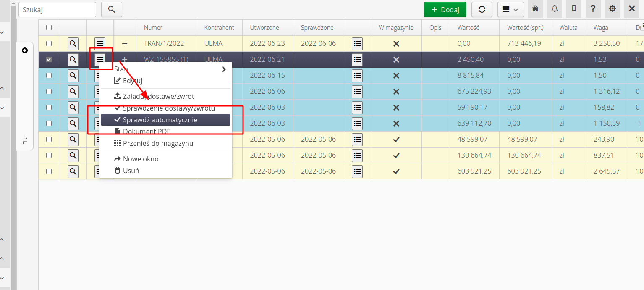Uncheck the selected WZ-155855 row checkbox

[49, 59]
